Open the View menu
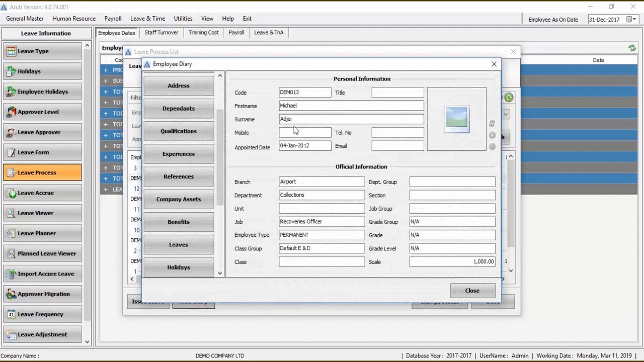Screen dimensions: 644x362 click(x=207, y=19)
